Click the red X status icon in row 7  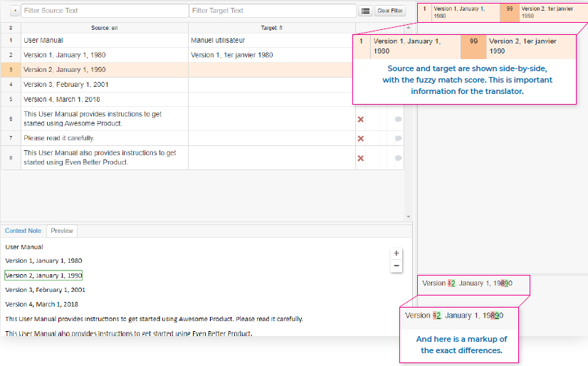tap(360, 138)
